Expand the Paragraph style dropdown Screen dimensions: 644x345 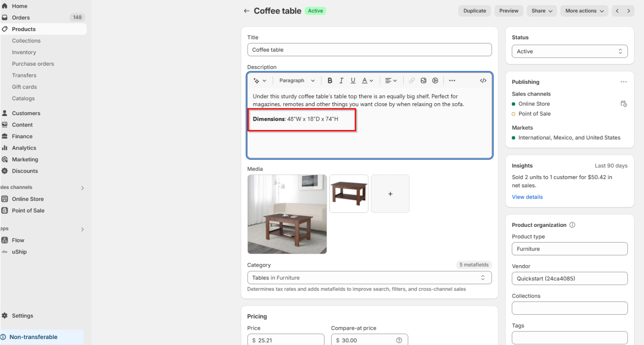pos(297,80)
